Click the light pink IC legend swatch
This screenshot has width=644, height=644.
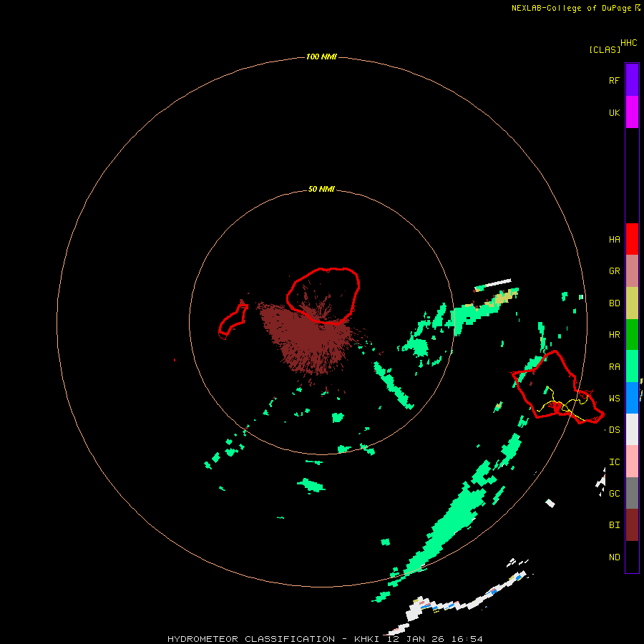632,462
